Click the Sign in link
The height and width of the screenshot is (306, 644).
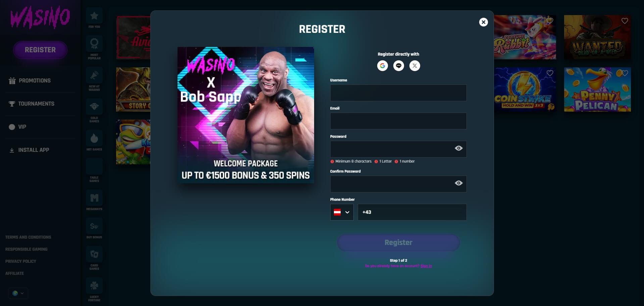(426, 266)
